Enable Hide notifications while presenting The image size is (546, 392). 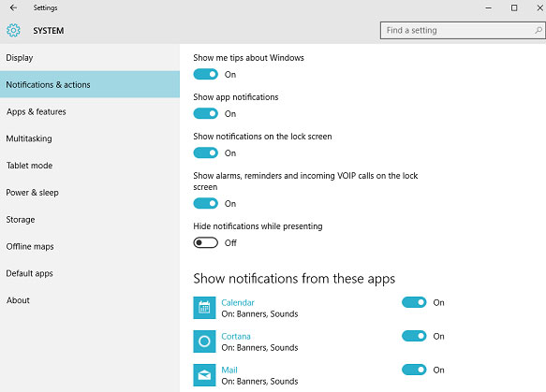(206, 242)
